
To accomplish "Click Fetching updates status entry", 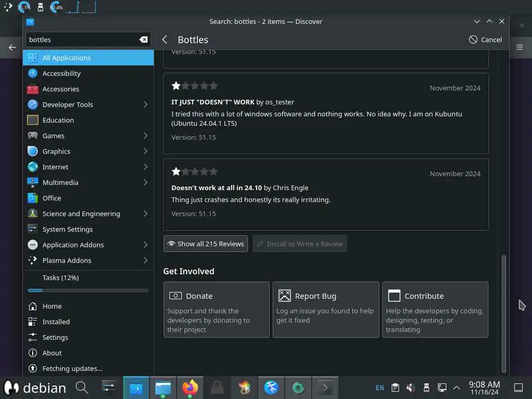I will pos(88,368).
